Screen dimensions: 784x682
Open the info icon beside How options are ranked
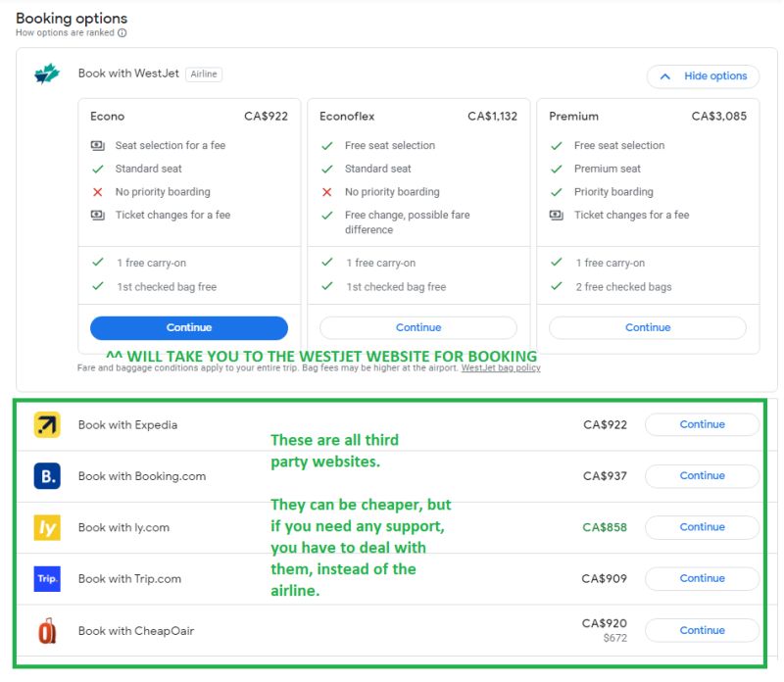122,33
